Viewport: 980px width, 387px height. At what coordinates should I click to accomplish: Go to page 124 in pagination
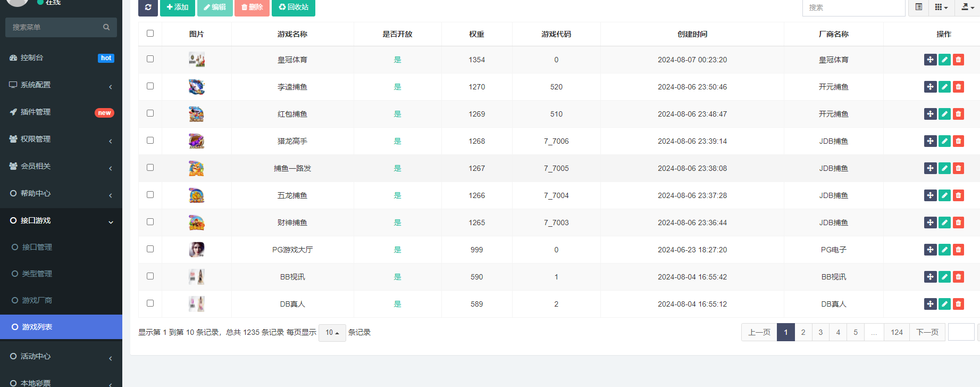(897, 332)
